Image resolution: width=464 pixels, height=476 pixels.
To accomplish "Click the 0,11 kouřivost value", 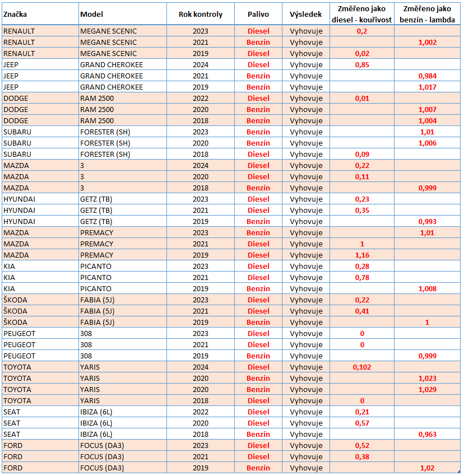I will pyautogui.click(x=362, y=176).
